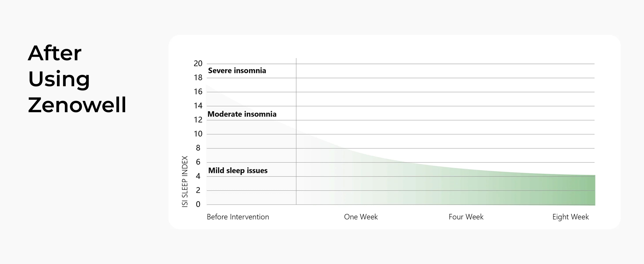The image size is (644, 264).
Task: Click the y-axis value 6
Action: point(198,162)
